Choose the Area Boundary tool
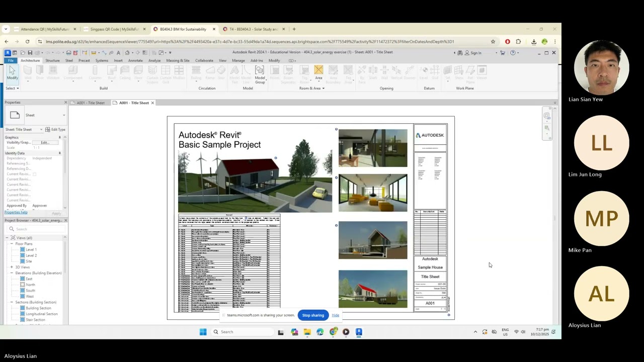This screenshot has height=362, width=644. click(x=333, y=74)
